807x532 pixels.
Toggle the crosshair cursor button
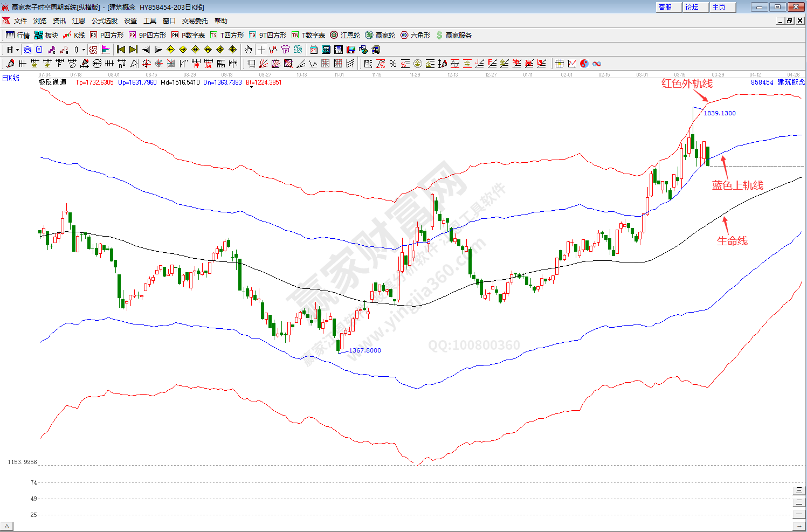(261, 50)
